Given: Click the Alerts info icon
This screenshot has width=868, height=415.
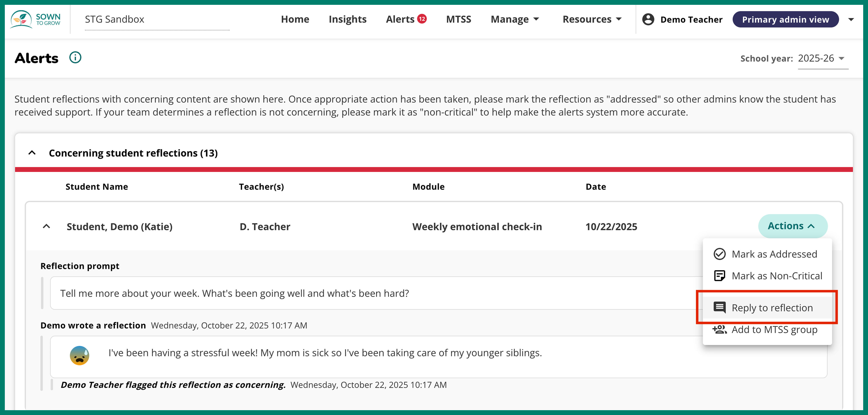Looking at the screenshot, I should (75, 57).
